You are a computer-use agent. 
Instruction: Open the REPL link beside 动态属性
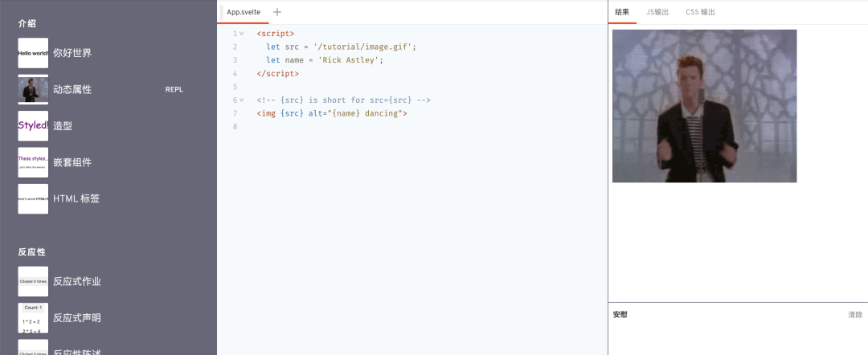tap(174, 90)
